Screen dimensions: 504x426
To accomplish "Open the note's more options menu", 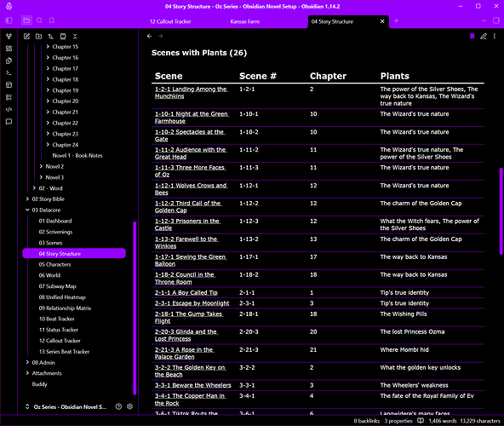I will pos(495,37).
